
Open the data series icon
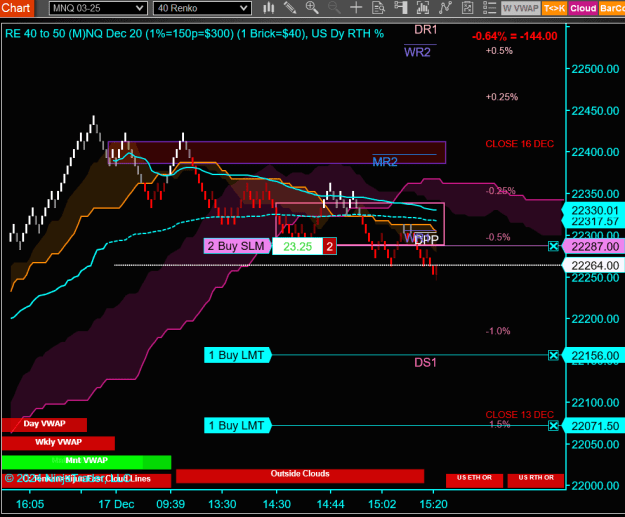coord(423,8)
